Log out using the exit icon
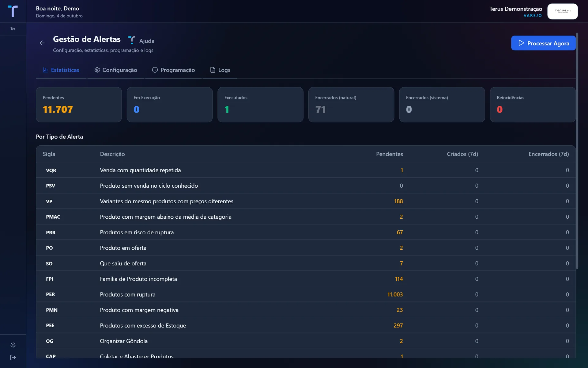The height and width of the screenshot is (368, 588). point(13,358)
